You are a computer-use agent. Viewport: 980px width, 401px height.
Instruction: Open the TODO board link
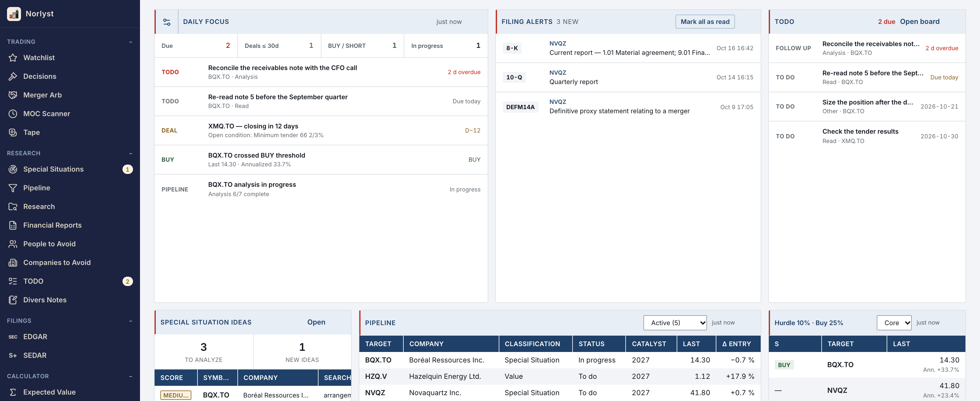coord(920,22)
